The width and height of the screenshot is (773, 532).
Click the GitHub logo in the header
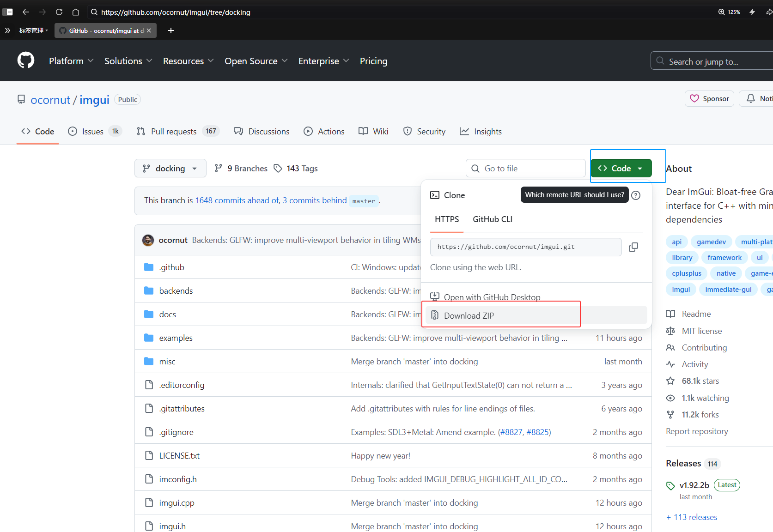(26, 60)
